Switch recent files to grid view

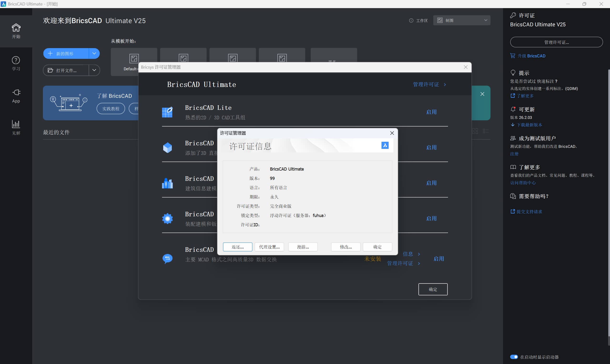tap(475, 131)
